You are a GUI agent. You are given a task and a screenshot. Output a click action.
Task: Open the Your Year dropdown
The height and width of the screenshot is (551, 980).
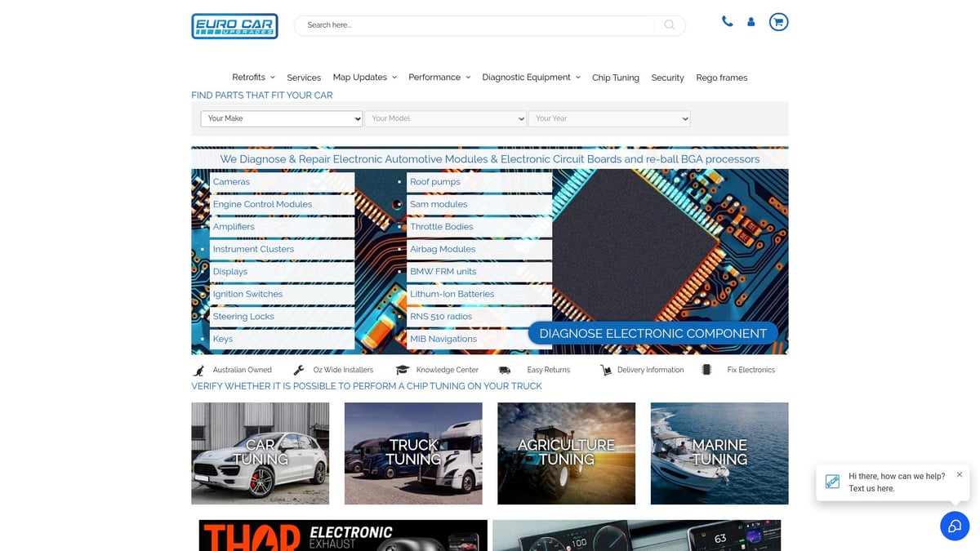tap(609, 118)
